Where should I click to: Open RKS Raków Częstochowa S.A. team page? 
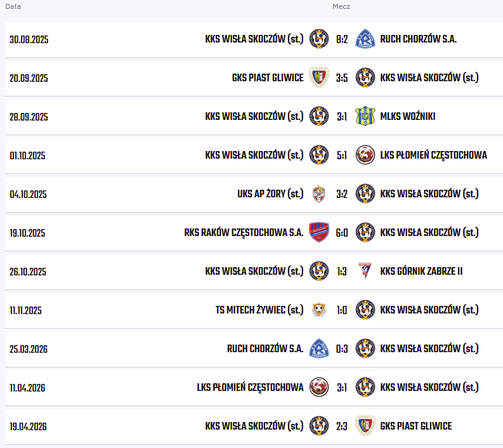point(244,233)
